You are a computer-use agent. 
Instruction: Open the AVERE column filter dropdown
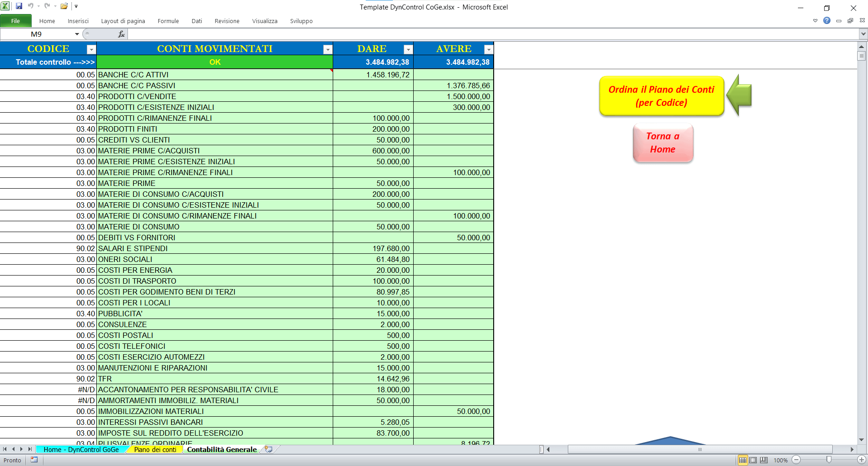(x=489, y=49)
